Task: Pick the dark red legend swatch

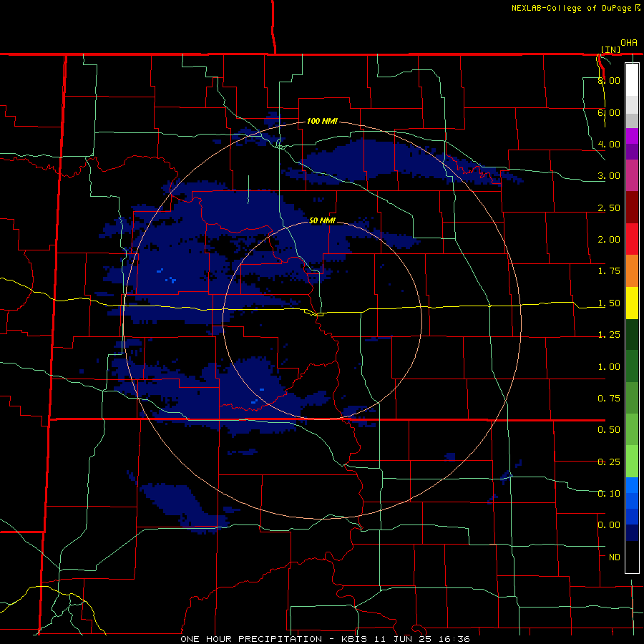Action: (x=632, y=207)
